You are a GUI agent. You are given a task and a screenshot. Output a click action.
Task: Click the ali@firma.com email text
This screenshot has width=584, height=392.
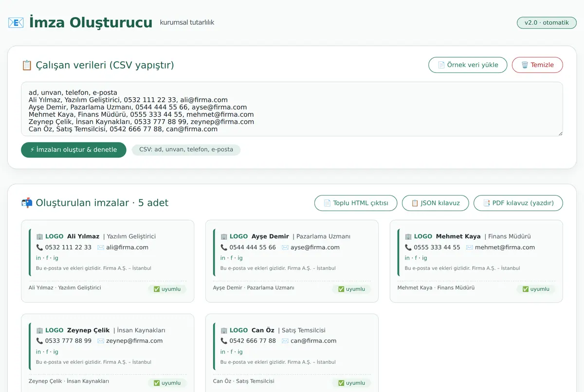128,247
